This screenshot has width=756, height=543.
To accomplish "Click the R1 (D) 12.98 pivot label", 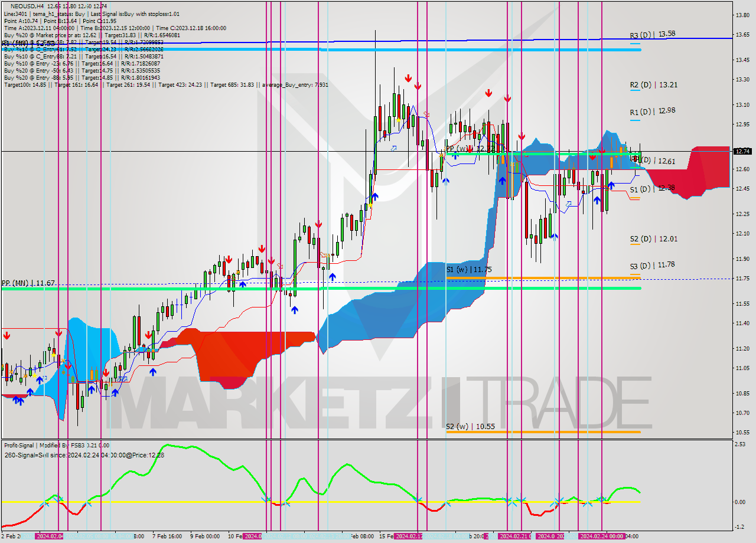I will 653,112.
